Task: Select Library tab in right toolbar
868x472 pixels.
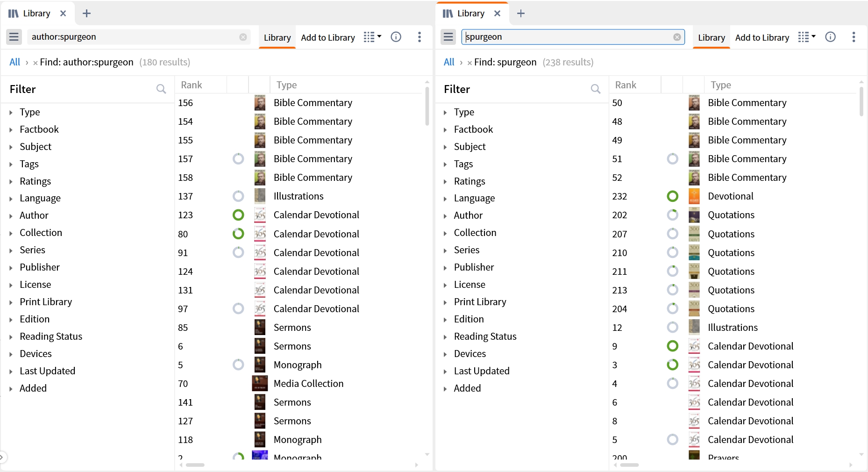Action: 711,37
